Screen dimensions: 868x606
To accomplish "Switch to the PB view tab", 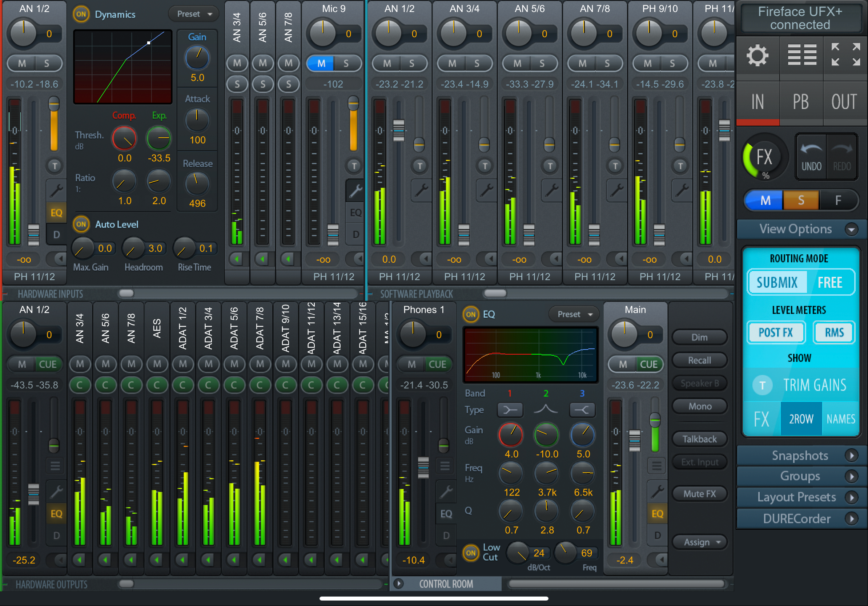I will [x=801, y=102].
